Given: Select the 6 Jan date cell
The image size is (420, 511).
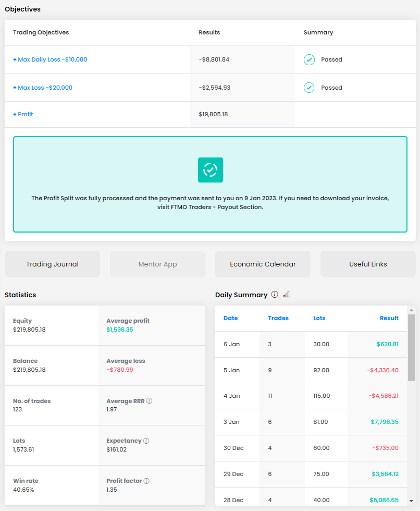Looking at the screenshot, I should point(231,344).
